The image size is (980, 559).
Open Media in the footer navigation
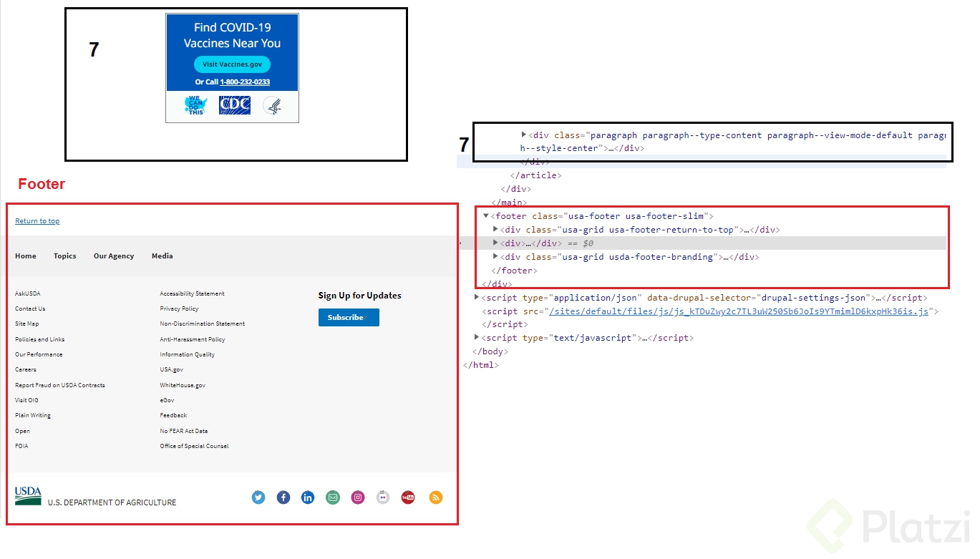click(x=162, y=256)
